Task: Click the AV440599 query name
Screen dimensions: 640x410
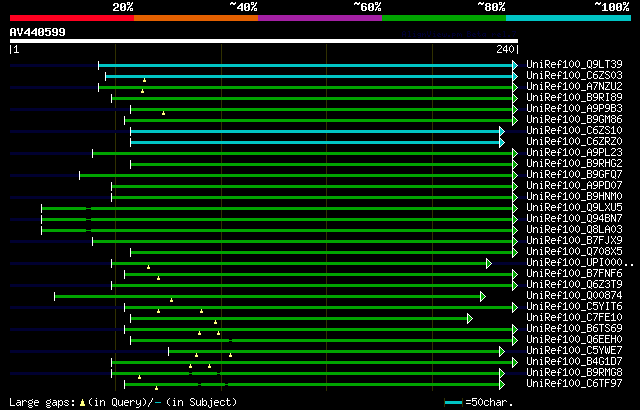Action: pos(38,32)
